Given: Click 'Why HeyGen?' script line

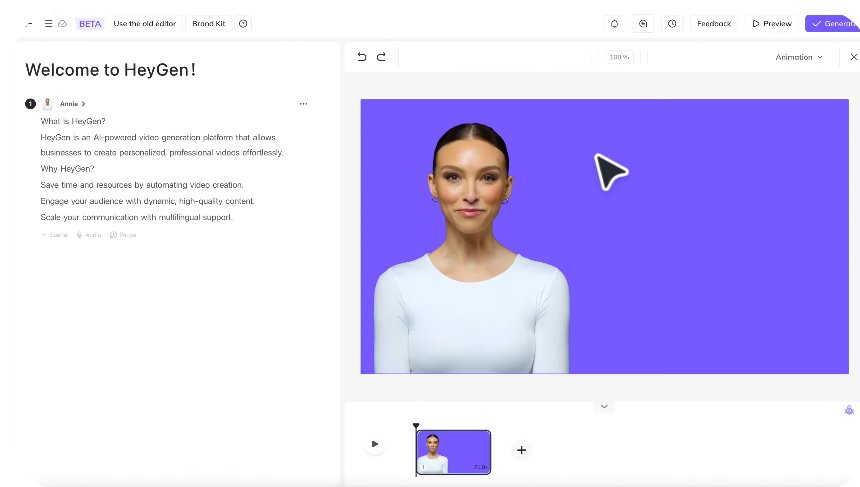Looking at the screenshot, I should click(x=67, y=169).
